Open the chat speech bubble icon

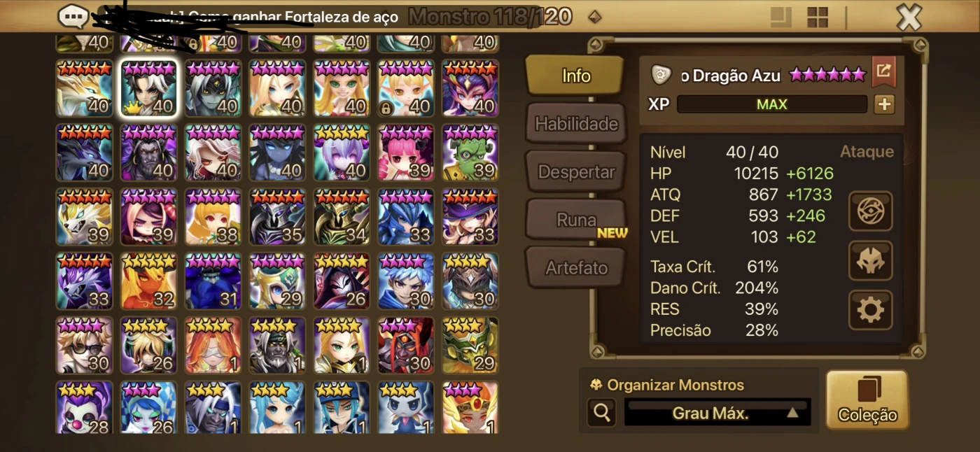[73, 15]
